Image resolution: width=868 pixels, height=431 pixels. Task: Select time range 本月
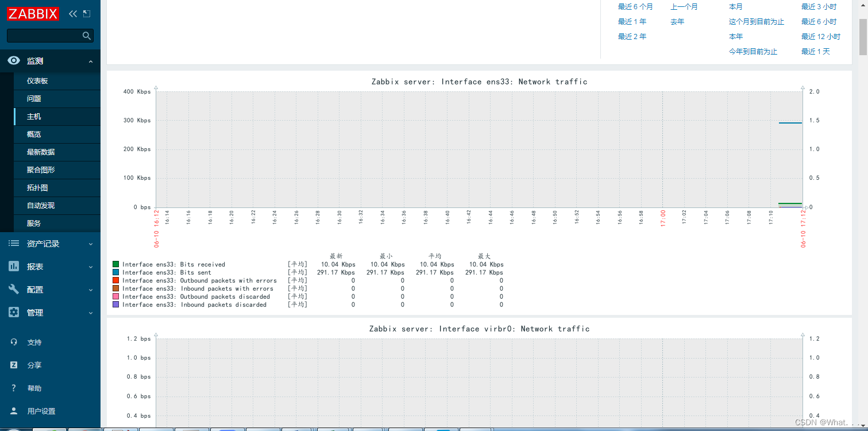(x=736, y=7)
